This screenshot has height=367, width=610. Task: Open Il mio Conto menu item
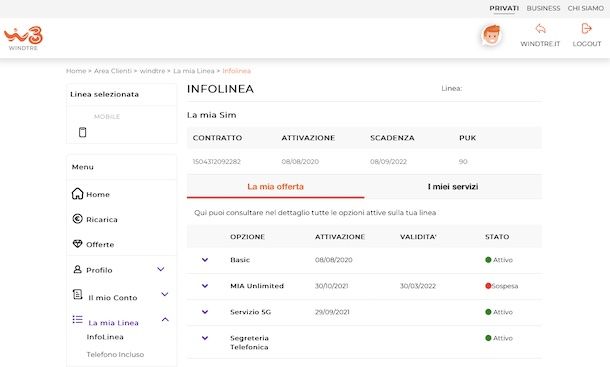click(x=113, y=298)
